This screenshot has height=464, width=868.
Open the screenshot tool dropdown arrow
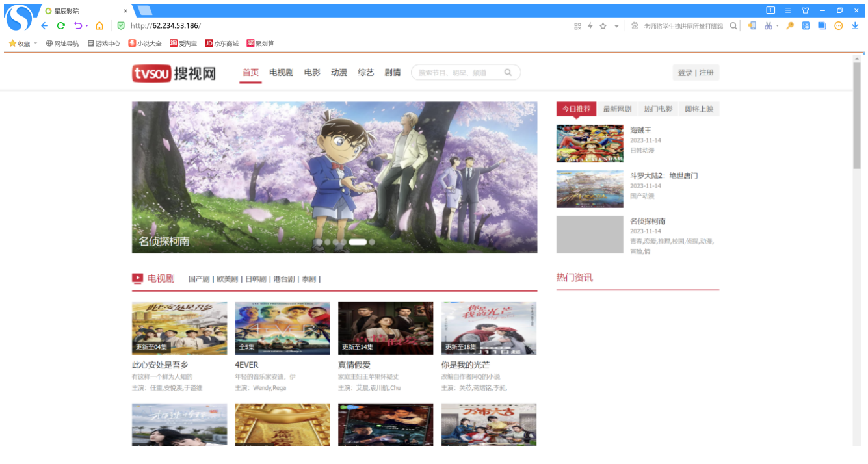[x=778, y=26]
